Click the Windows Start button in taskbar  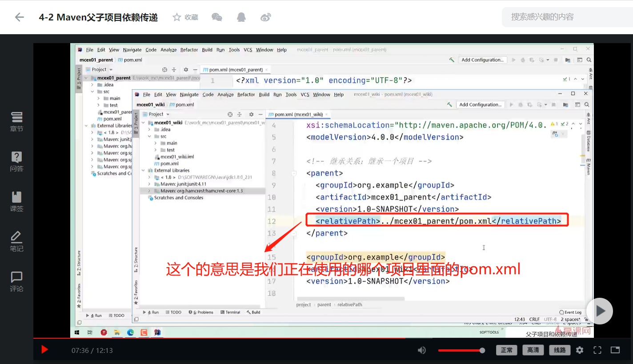77,332
